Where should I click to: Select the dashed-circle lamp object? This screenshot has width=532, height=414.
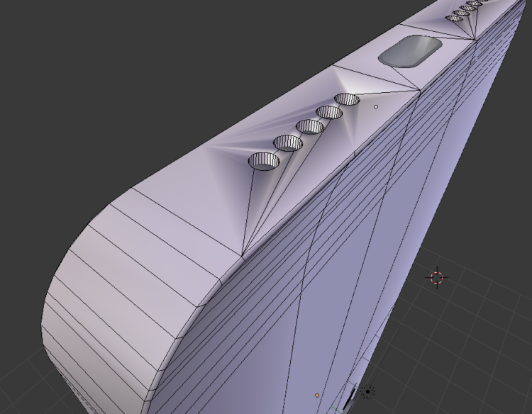coord(367,391)
